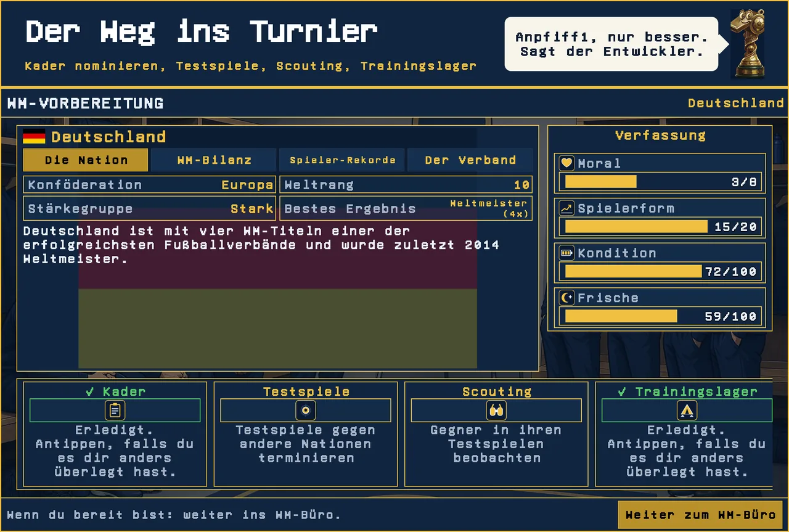Open the Spieler-Rekorde tab

[x=342, y=160]
